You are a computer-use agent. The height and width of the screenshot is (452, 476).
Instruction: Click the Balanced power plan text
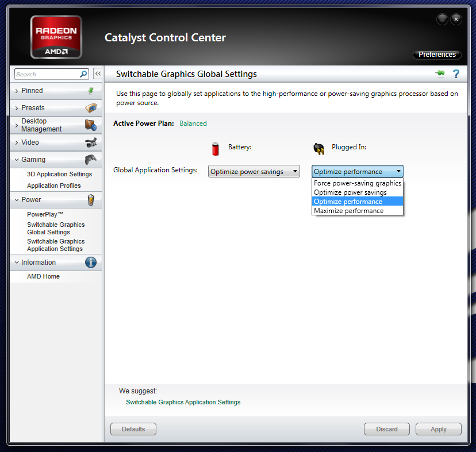click(193, 123)
